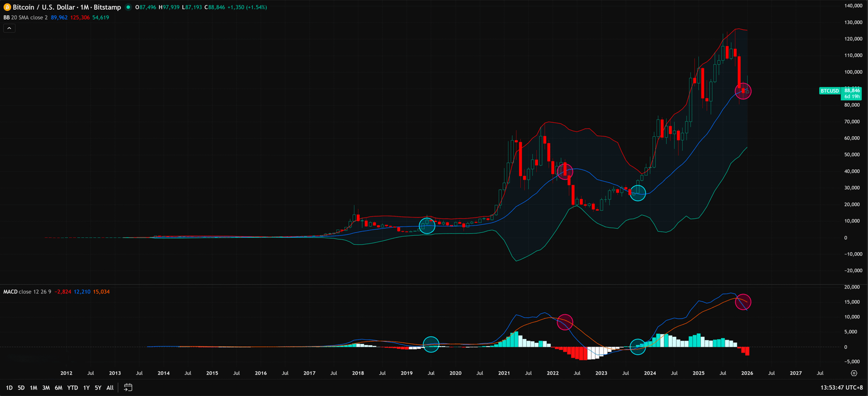The image size is (868, 396).
Task: Click the MACD close 12 26 9 indicator label
Action: click(27, 292)
